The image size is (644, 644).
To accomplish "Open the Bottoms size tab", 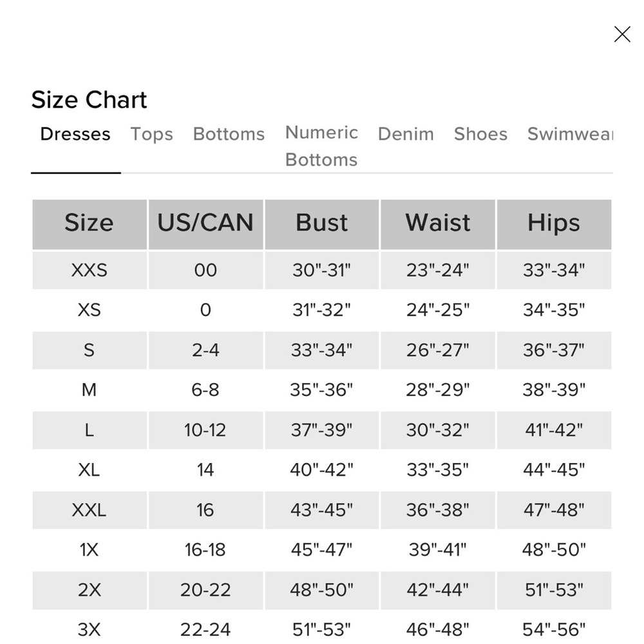I will click(229, 134).
